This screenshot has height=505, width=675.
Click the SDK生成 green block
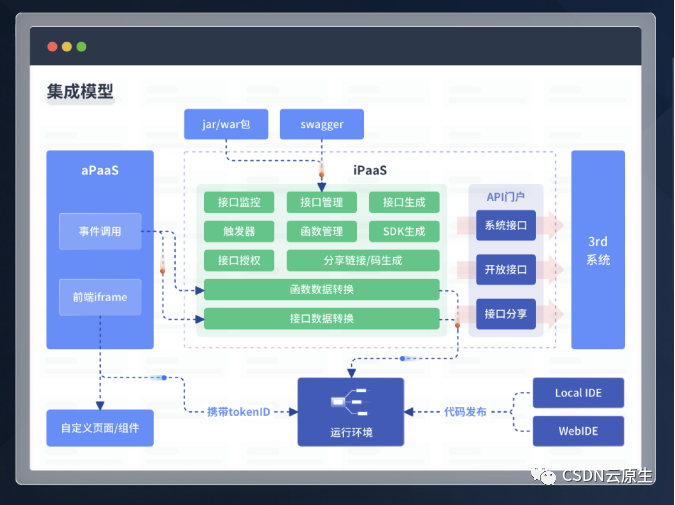point(404,231)
